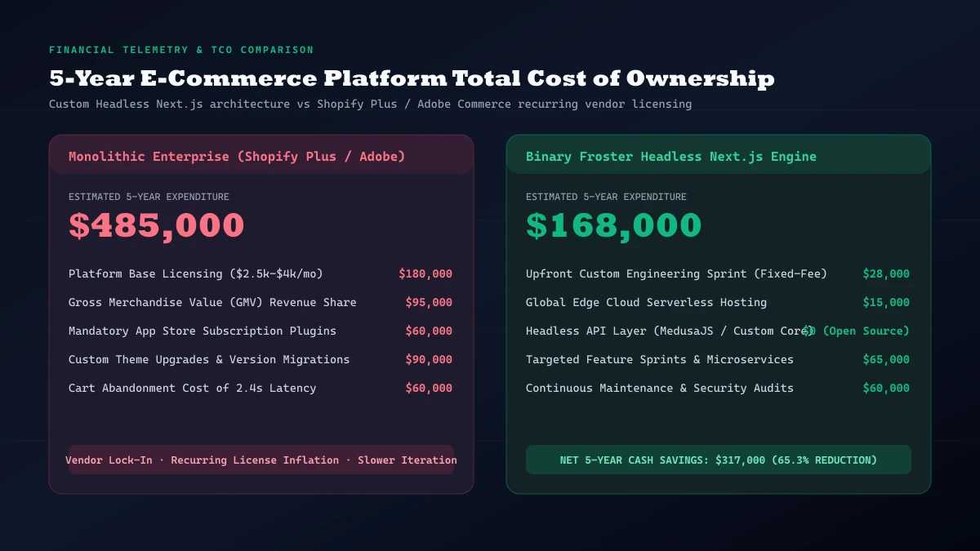This screenshot has height=551, width=980.
Task: Click the $65,000 feature sprints amount
Action: [886, 360]
